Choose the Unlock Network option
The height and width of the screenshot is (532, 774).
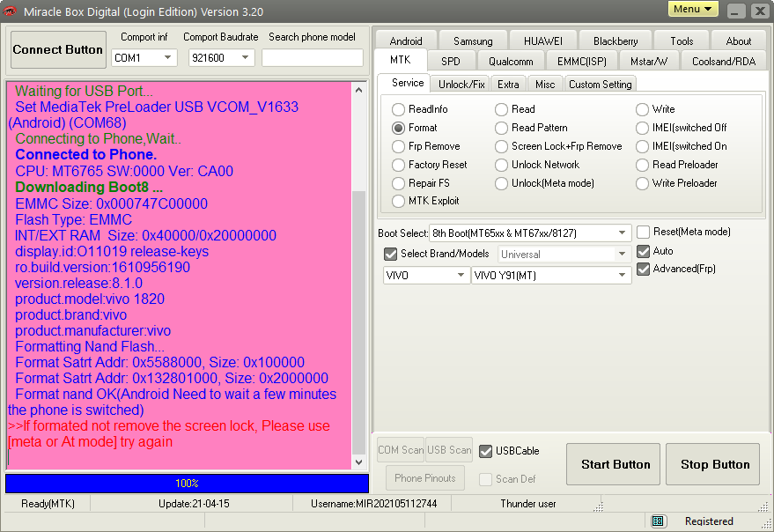[x=537, y=165]
